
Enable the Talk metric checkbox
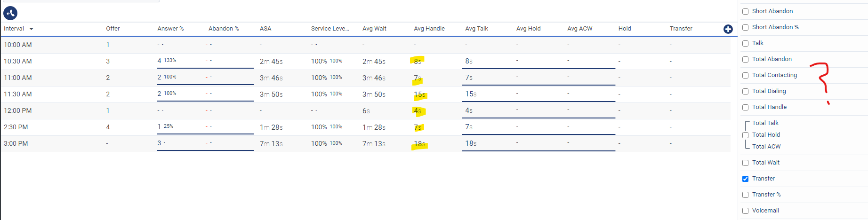coord(745,43)
